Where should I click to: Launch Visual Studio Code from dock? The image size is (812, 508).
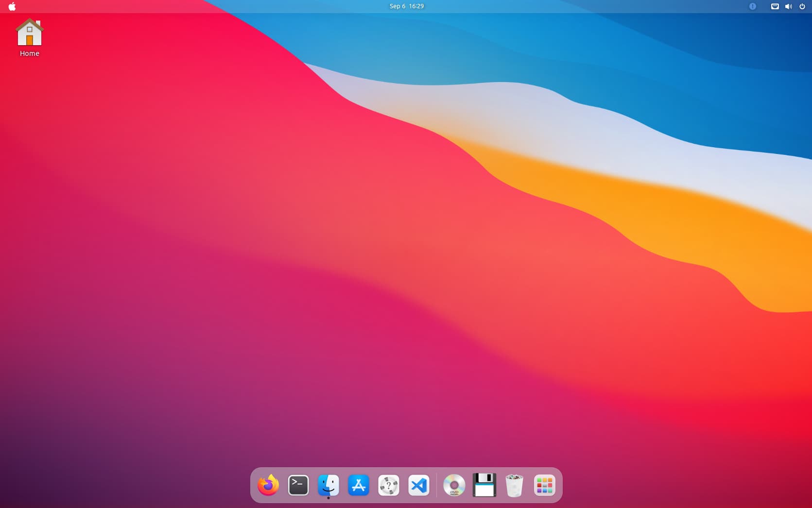419,485
